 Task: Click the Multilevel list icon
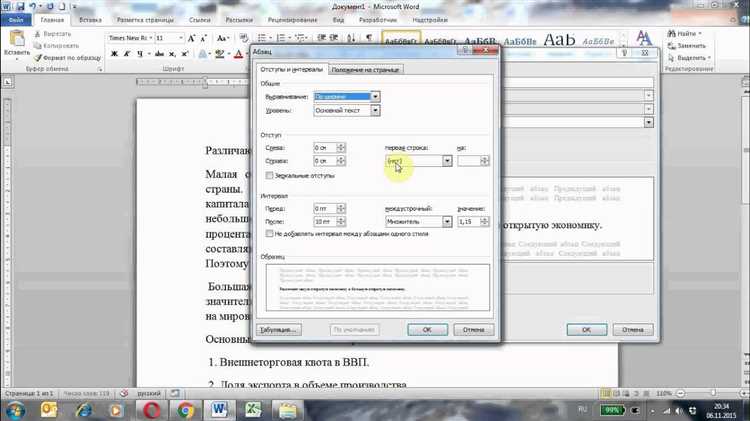click(x=300, y=38)
